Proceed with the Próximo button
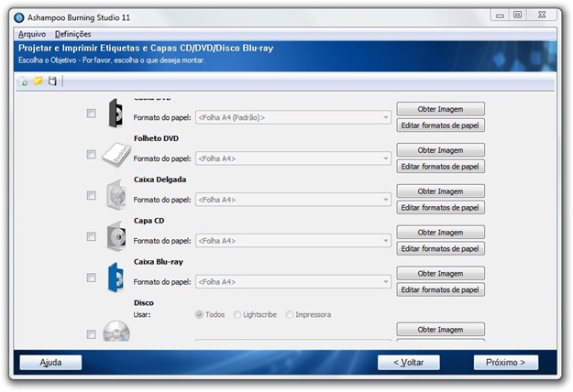 coord(506,363)
